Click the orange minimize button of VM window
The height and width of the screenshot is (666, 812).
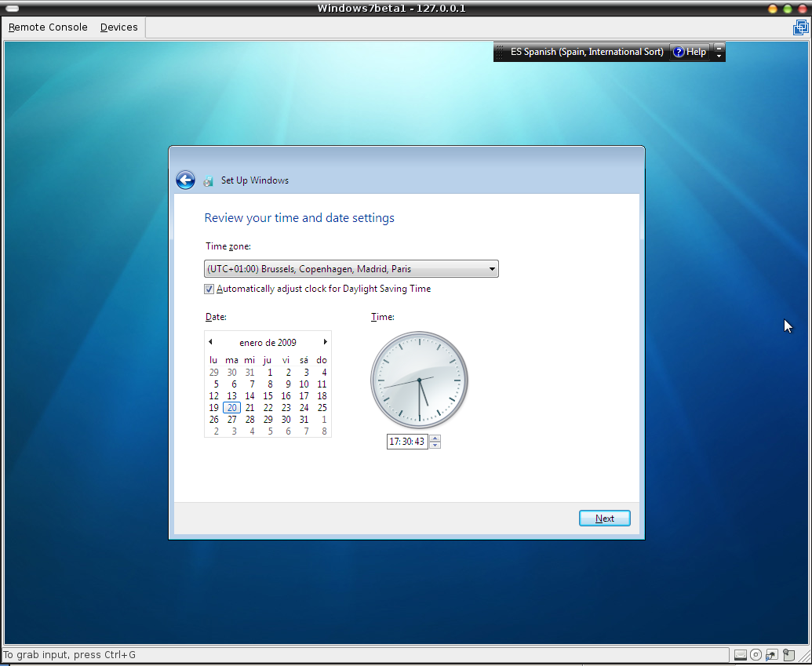(773, 9)
